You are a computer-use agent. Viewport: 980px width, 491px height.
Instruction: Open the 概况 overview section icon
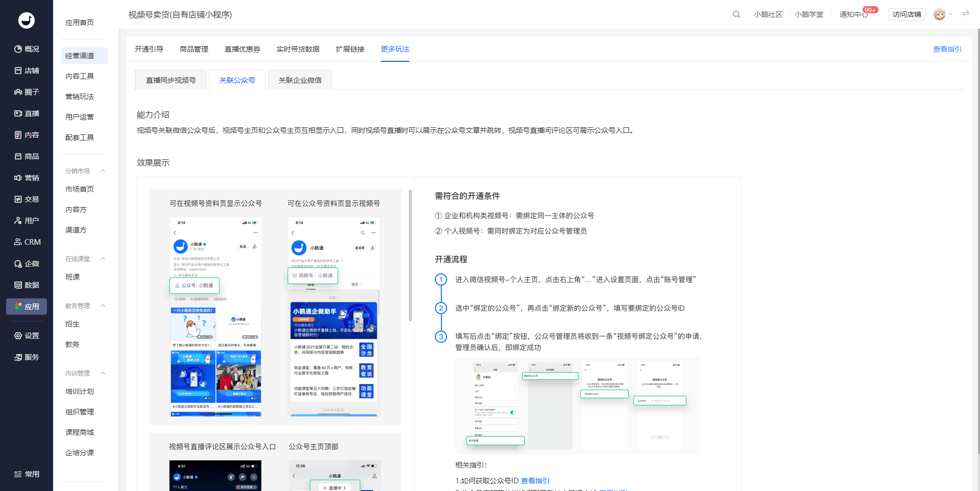18,49
